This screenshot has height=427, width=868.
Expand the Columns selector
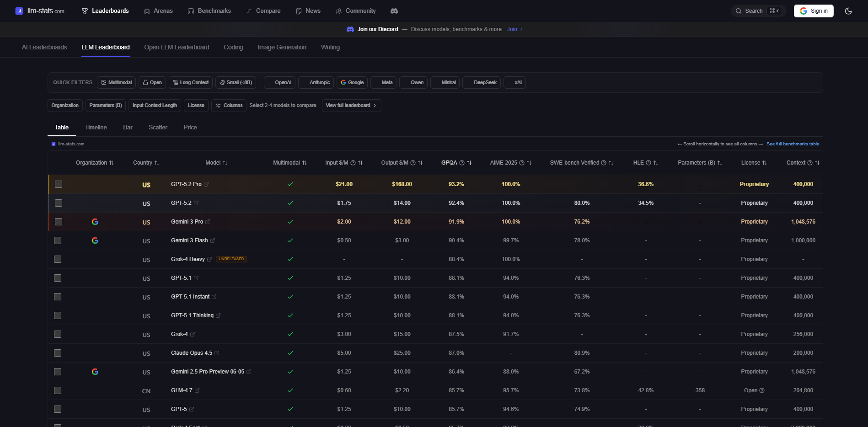(229, 106)
